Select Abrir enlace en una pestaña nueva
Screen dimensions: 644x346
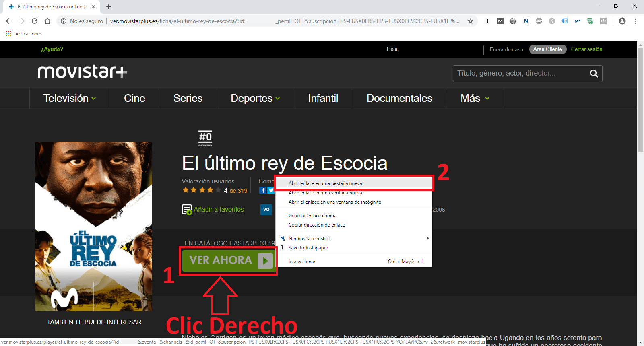(x=354, y=183)
